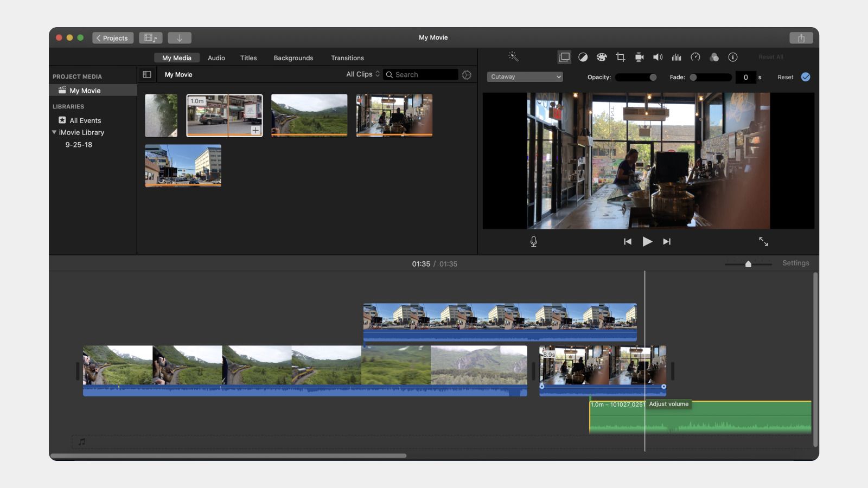Image resolution: width=868 pixels, height=488 pixels.
Task: Go back using the Projects button
Action: 113,37
